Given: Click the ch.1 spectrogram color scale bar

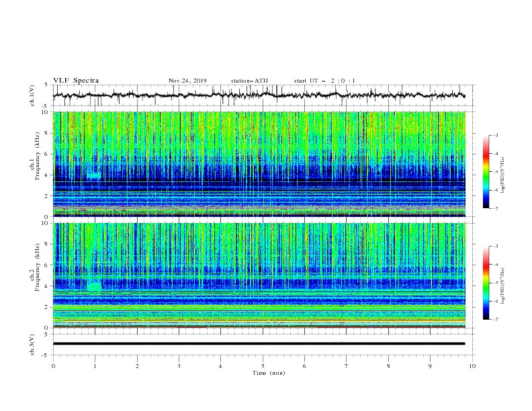Looking at the screenshot, I should click(486, 172).
